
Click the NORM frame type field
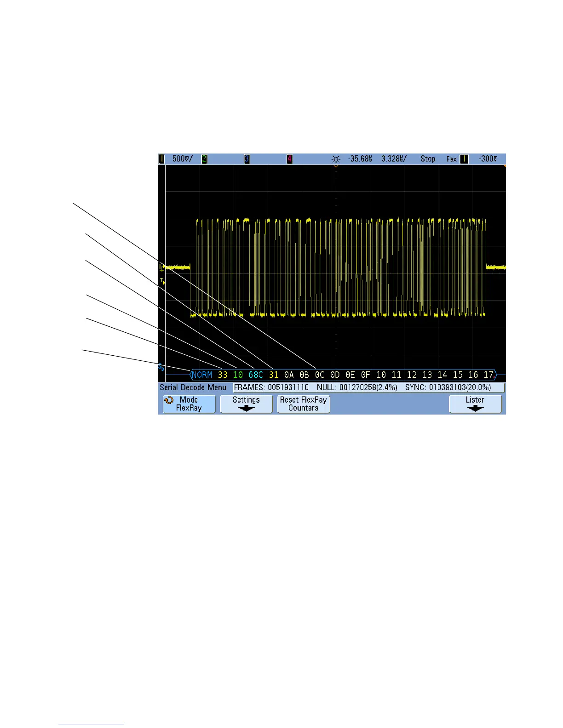point(202,375)
